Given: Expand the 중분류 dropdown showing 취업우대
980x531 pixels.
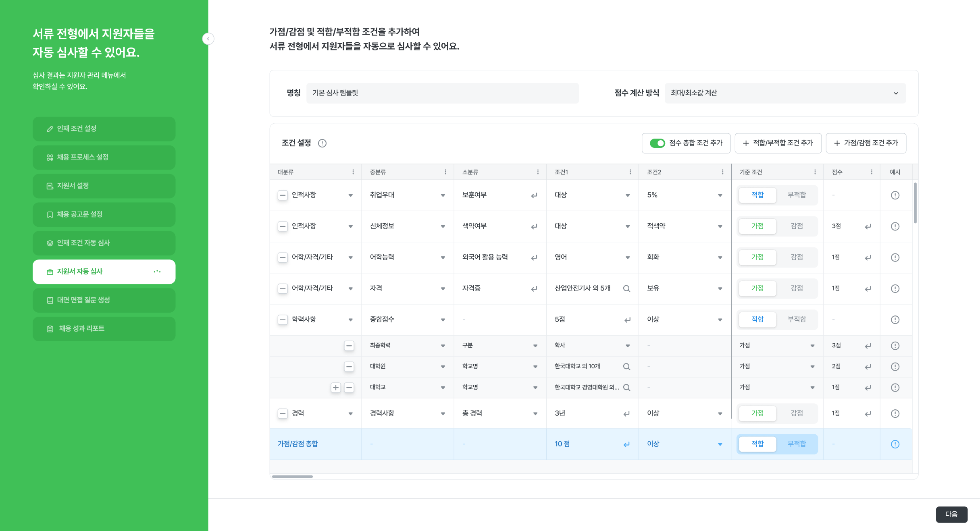Looking at the screenshot, I should (443, 195).
